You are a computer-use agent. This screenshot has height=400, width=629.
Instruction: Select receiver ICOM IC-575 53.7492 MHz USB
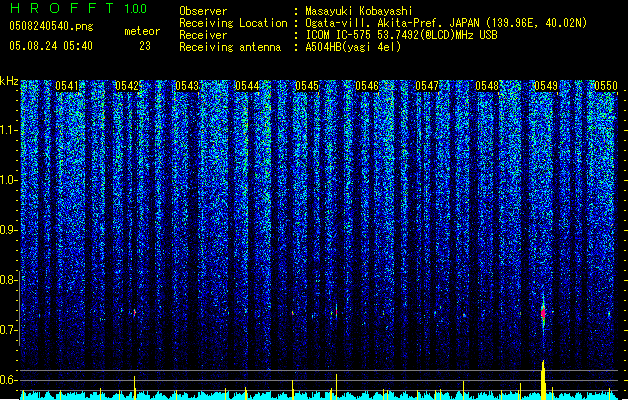[401, 35]
